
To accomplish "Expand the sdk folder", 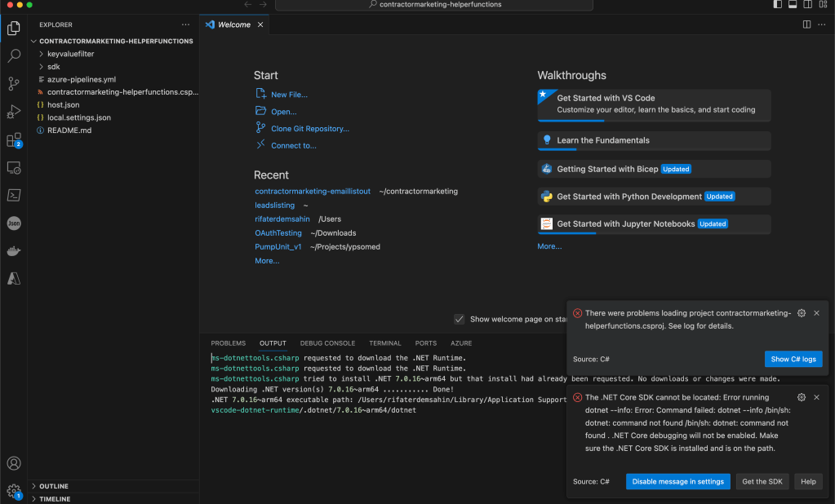I will click(113, 67).
